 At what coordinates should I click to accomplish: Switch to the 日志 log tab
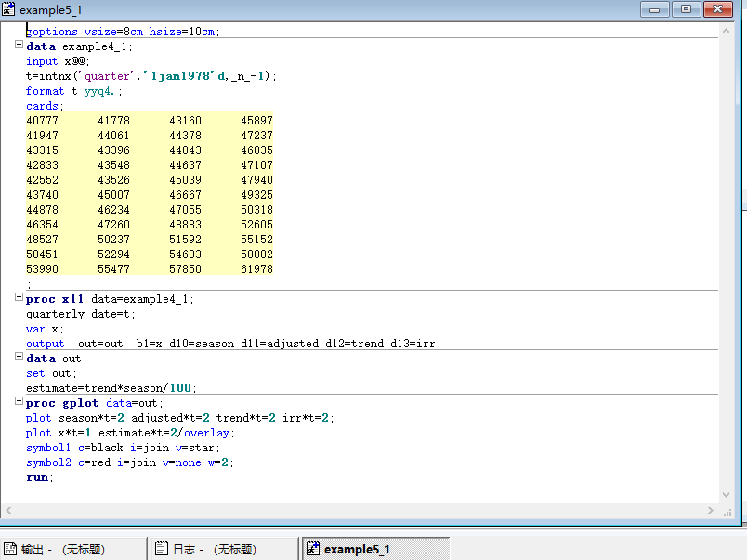coord(213,549)
